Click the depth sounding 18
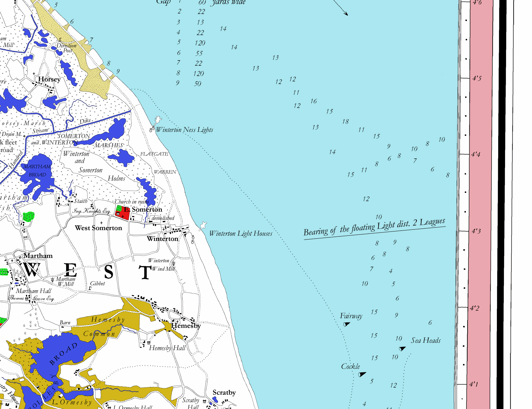The image size is (532, 409). pos(345,121)
